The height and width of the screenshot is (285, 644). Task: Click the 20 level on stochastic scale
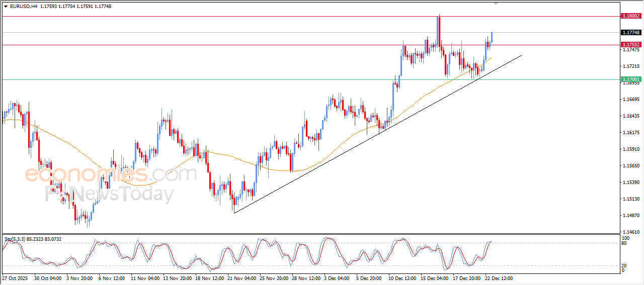point(625,265)
